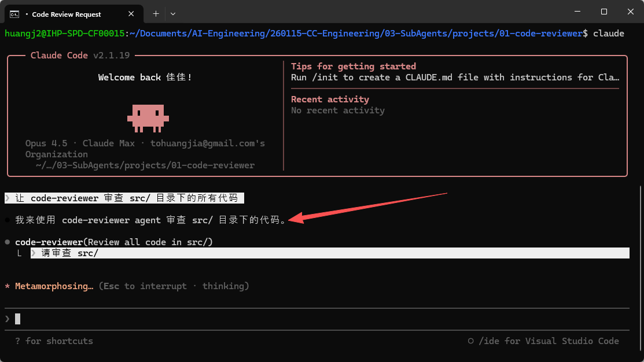Viewport: 644px width, 362px height.
Task: Click the /ide for Visual Studio Code hint
Action: coord(549,341)
